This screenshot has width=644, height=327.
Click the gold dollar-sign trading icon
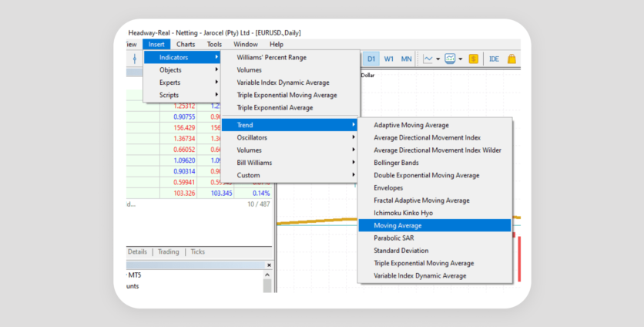pyautogui.click(x=473, y=59)
